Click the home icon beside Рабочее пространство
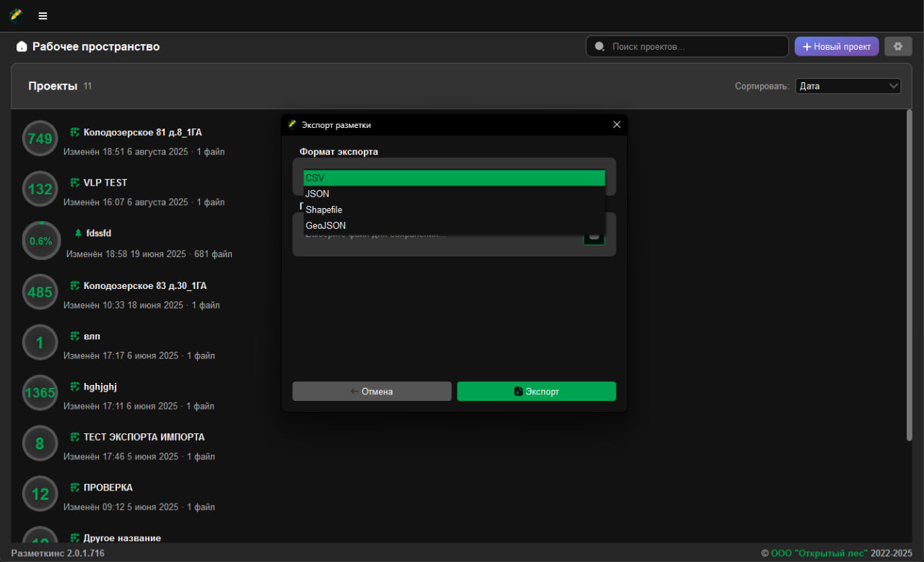The image size is (924, 562). pos(22,47)
